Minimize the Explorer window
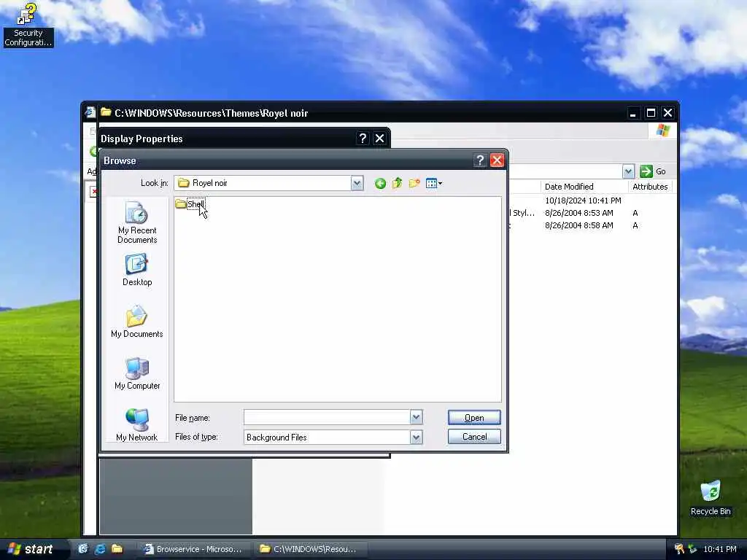 pos(632,113)
